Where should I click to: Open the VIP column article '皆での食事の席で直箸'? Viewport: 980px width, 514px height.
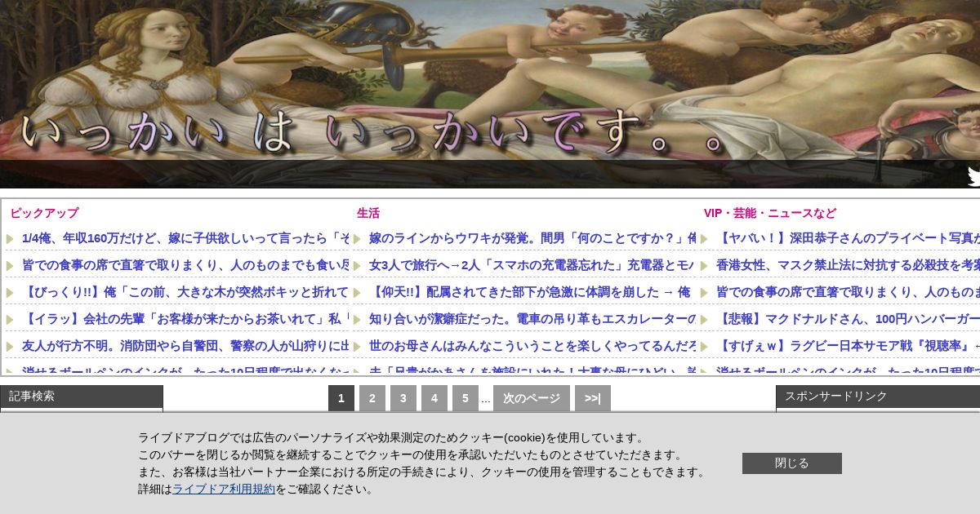click(x=848, y=292)
